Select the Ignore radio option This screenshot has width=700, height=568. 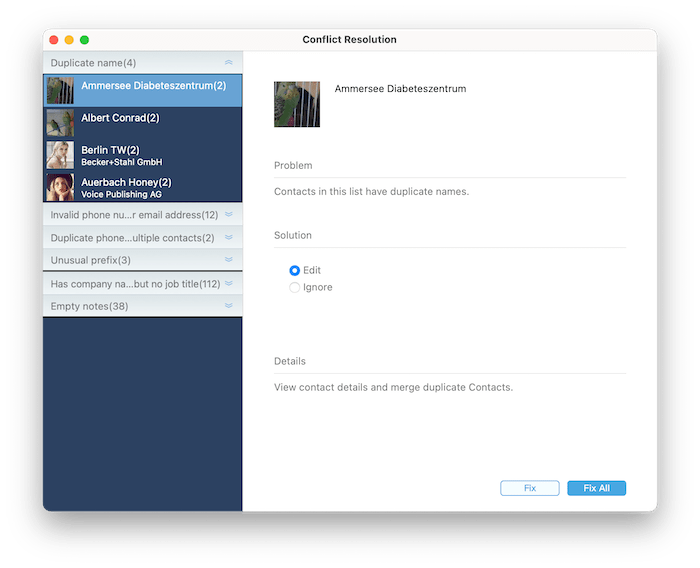pyautogui.click(x=294, y=287)
